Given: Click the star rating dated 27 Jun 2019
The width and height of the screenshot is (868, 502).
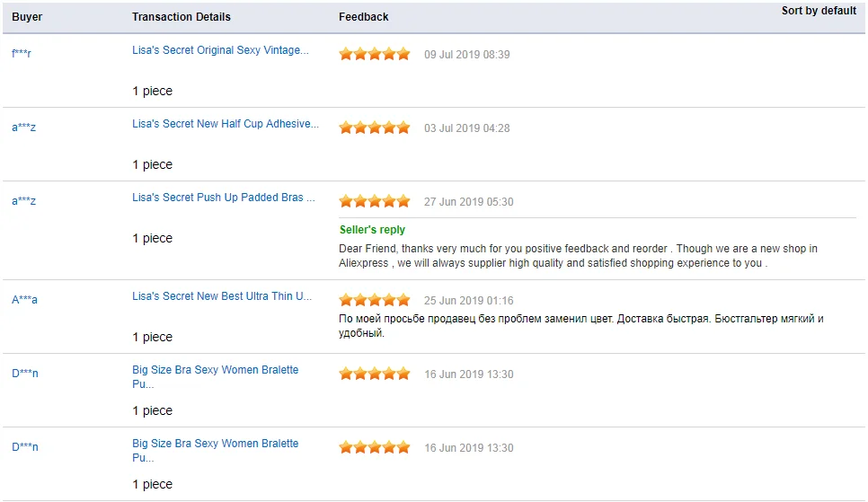Looking at the screenshot, I should tap(375, 201).
